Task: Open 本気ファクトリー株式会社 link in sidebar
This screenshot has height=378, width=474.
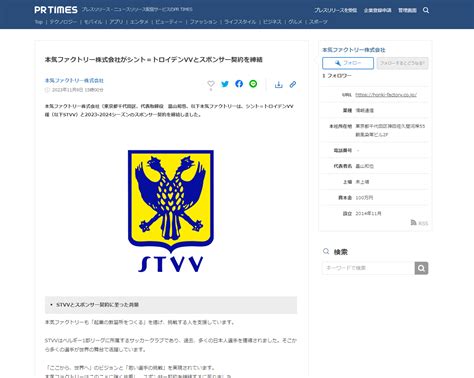Action: coord(354,50)
